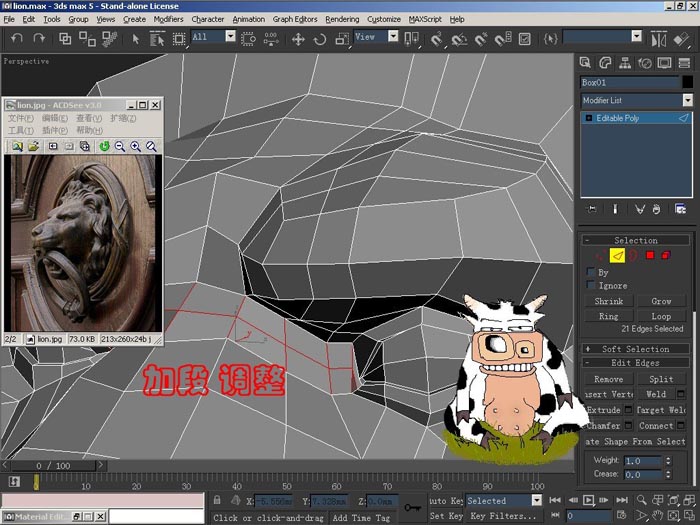Click the Mirror Selected Objects icon
Screen dimensions: 700x525
pos(658,39)
